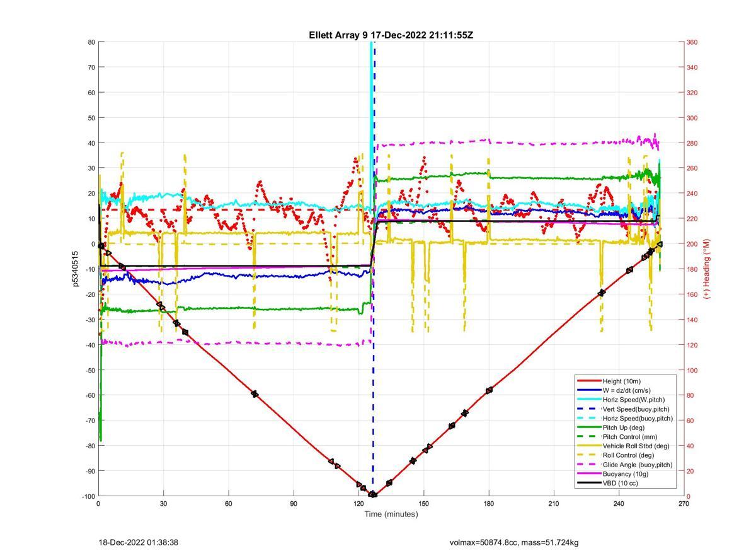Click the '18-Dec-2022 01:38:38' timestamp text
The height and width of the screenshot is (558, 756).
(138, 542)
